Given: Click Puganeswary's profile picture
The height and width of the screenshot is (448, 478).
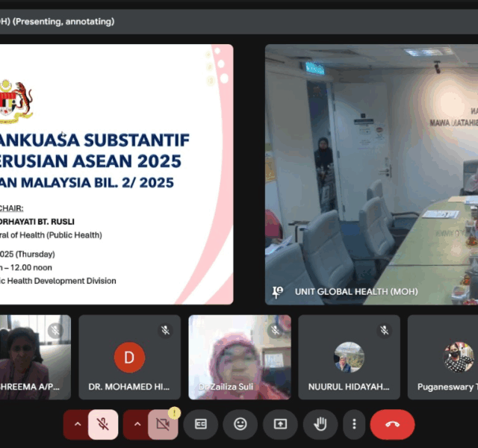Looking at the screenshot, I should tap(459, 357).
